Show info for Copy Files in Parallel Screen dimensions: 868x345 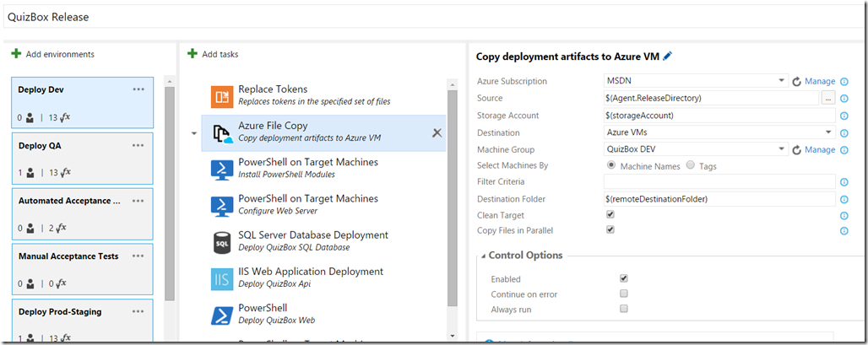coord(844,231)
